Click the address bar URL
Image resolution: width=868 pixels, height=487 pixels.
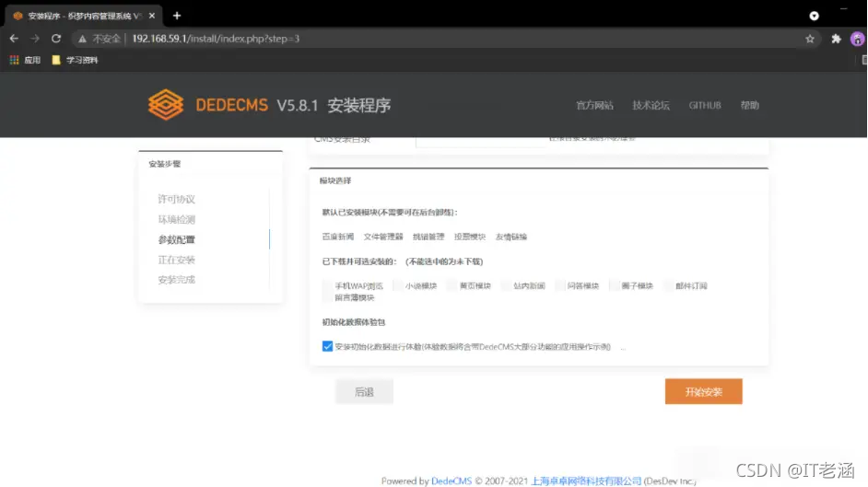(x=216, y=39)
